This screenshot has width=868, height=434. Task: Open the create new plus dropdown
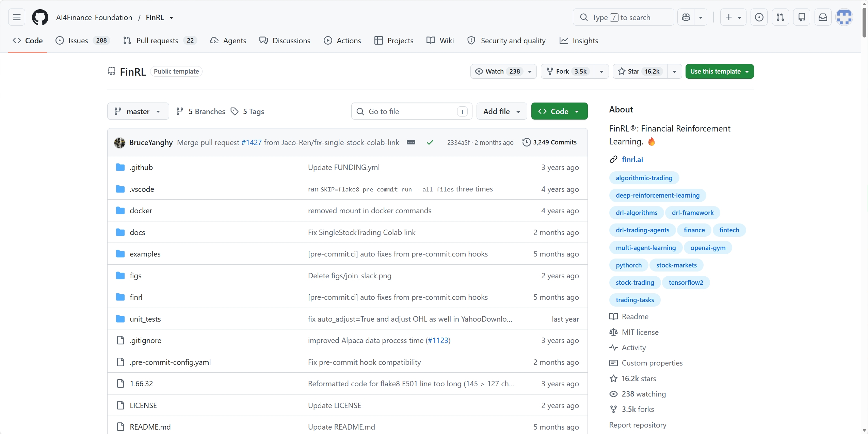pyautogui.click(x=733, y=17)
